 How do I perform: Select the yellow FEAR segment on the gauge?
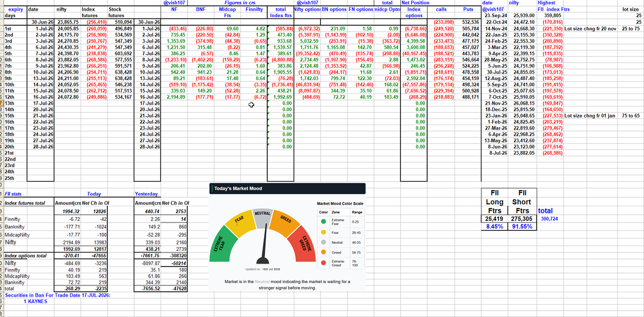tap(240, 220)
